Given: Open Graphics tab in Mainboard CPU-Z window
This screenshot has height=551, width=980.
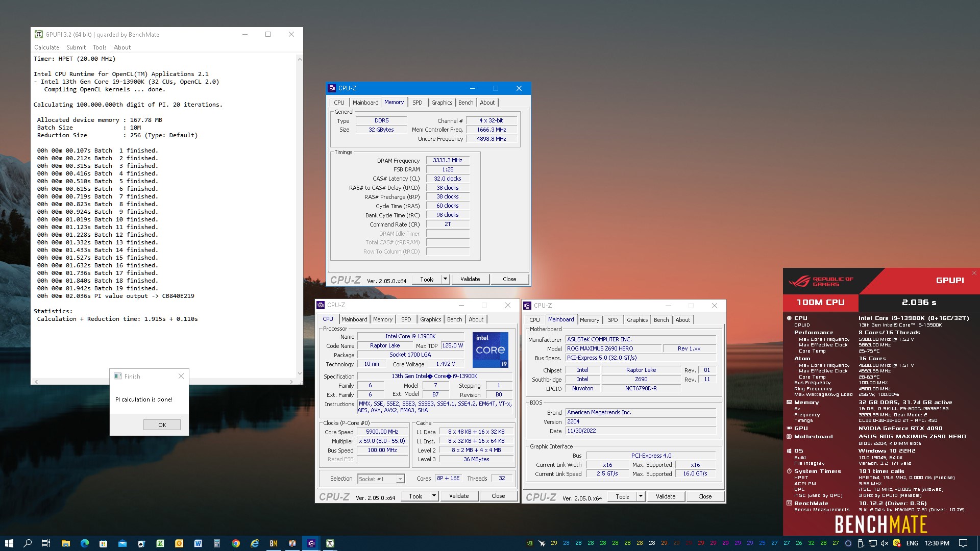Looking at the screenshot, I should (x=637, y=320).
